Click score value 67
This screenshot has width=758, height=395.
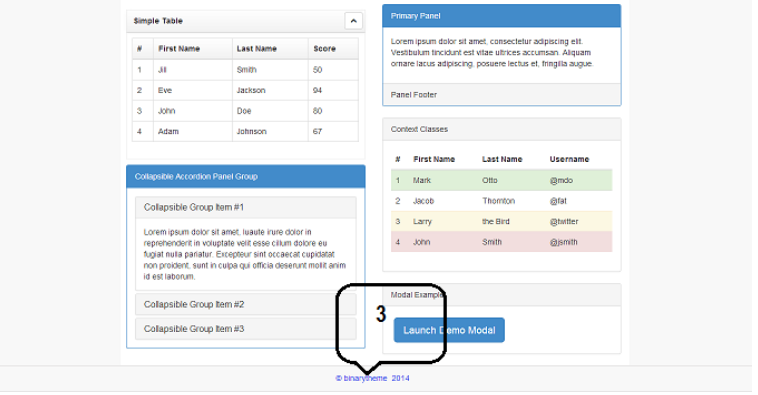click(317, 132)
